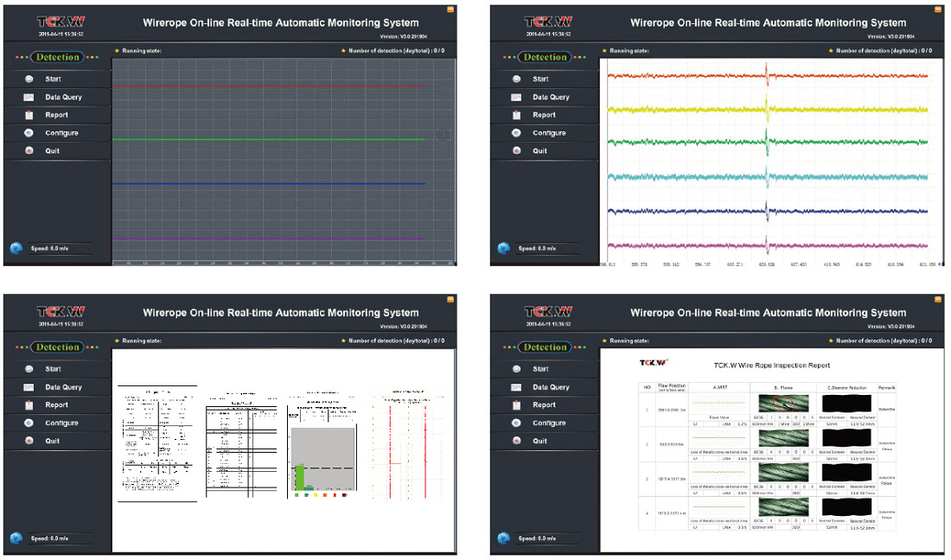Click the Data Query icon in the inspection report window
Screen dimensions: 951x560
(517, 387)
